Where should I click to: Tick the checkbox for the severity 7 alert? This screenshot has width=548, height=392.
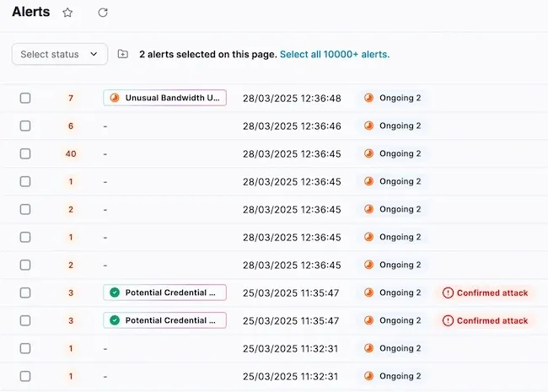tap(25, 98)
